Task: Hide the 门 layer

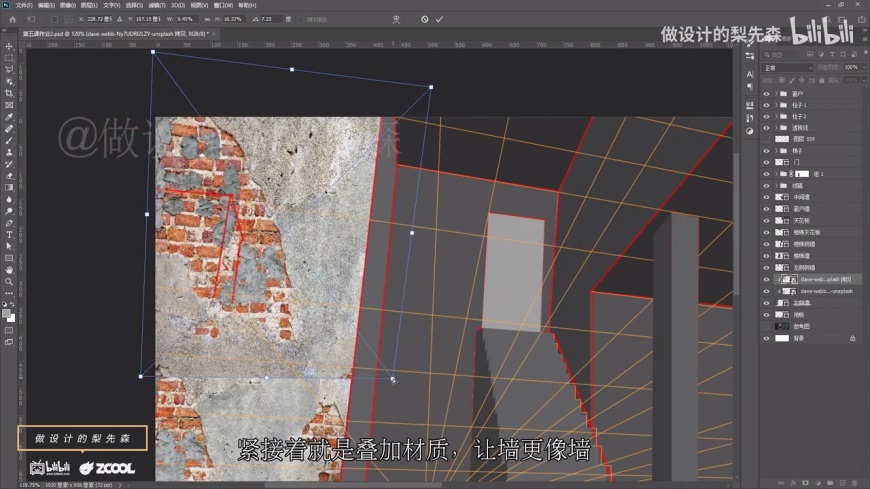Action: coord(766,162)
